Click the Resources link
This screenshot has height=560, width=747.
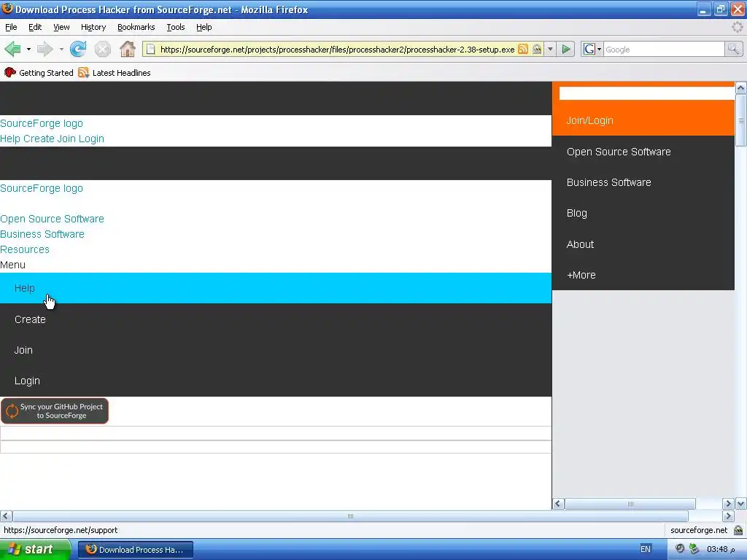click(x=25, y=249)
